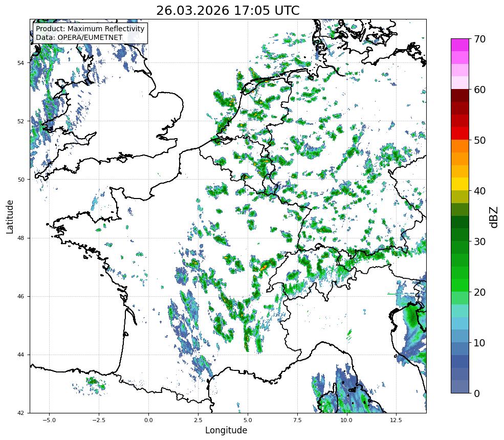
Task: Click the orange colorbar segment below 50
Action: pyautogui.click(x=460, y=146)
